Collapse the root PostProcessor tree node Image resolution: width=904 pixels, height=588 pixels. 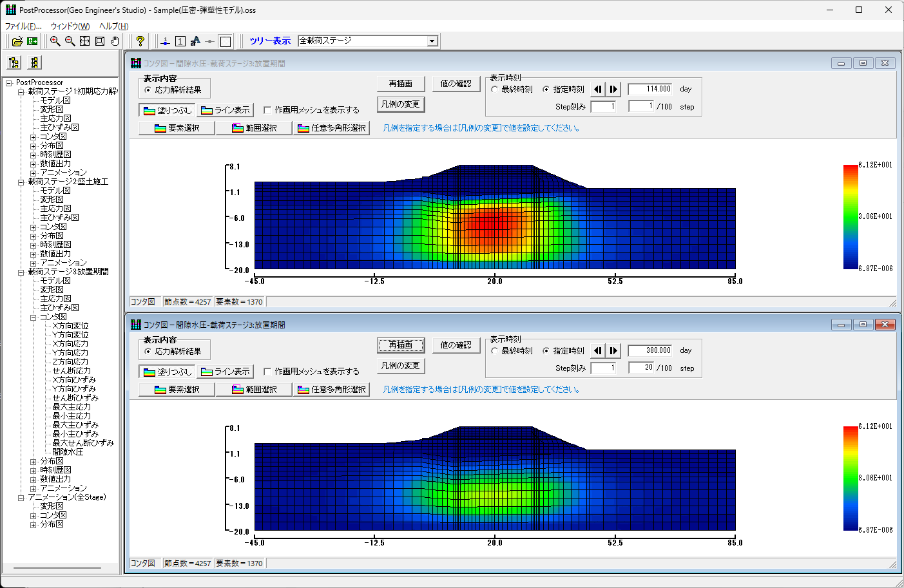[x=9, y=82]
